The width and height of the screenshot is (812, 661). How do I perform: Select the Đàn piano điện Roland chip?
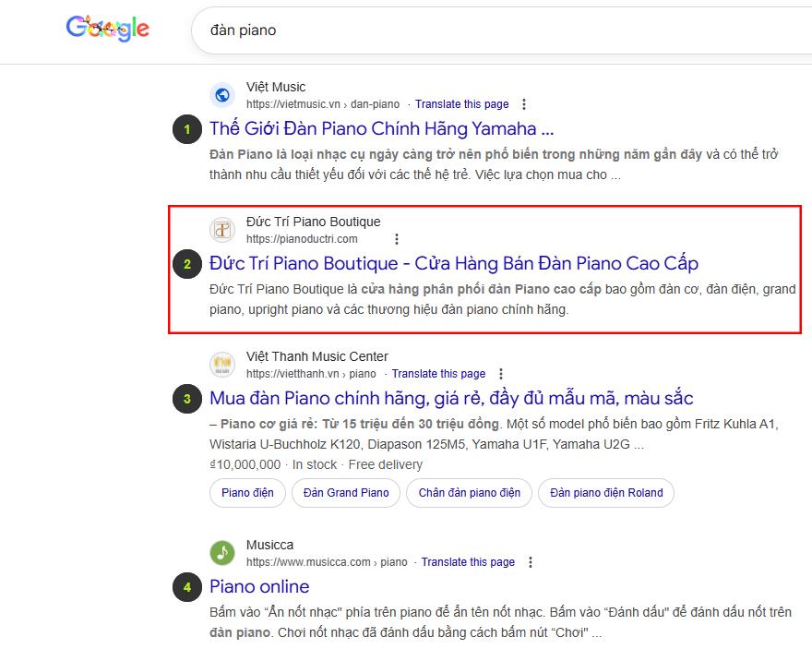click(606, 493)
